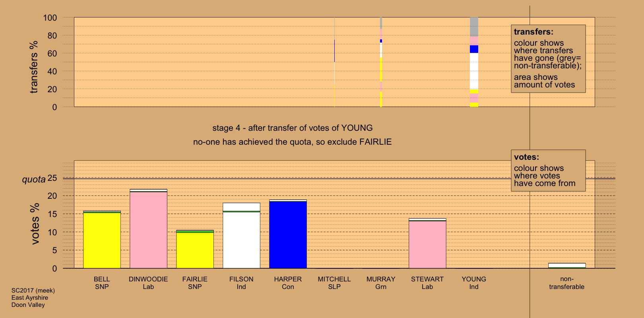644x318 pixels.
Task: Click the 'transfers %' axis title
Action: point(34,67)
